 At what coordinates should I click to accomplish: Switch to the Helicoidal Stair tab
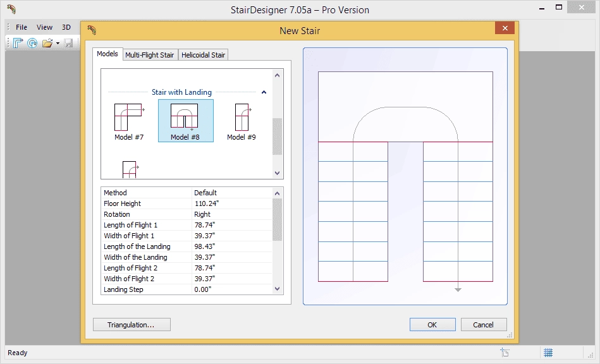203,55
